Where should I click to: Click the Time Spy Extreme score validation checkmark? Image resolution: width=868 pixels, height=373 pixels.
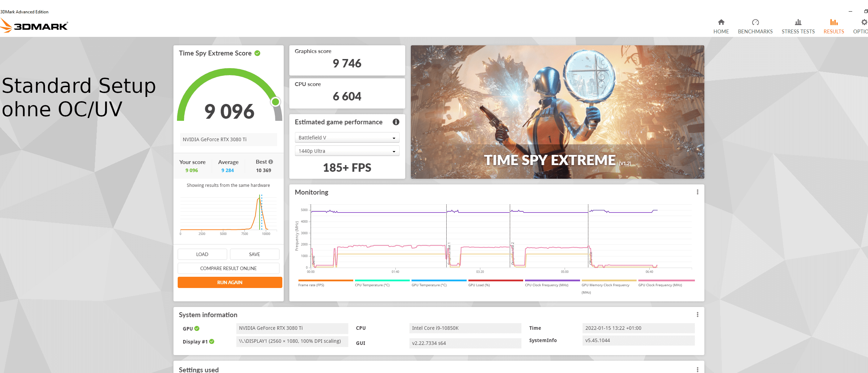pyautogui.click(x=257, y=53)
